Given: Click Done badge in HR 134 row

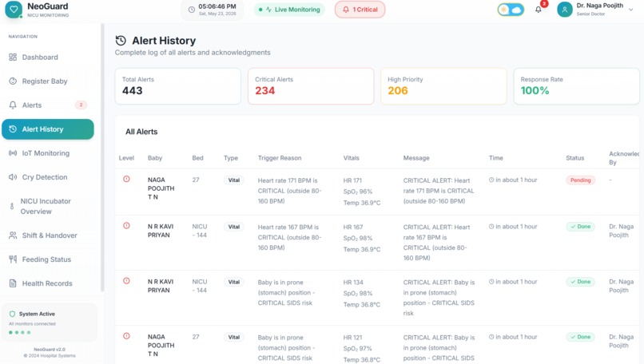Looking at the screenshot, I should 580,282.
